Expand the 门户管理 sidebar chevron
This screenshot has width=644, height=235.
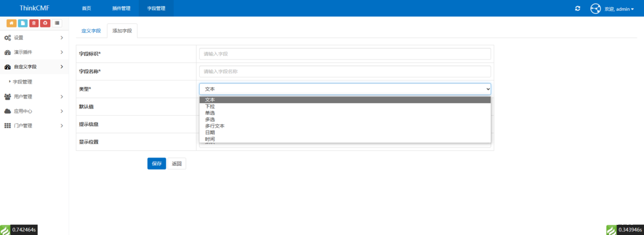[x=61, y=125]
